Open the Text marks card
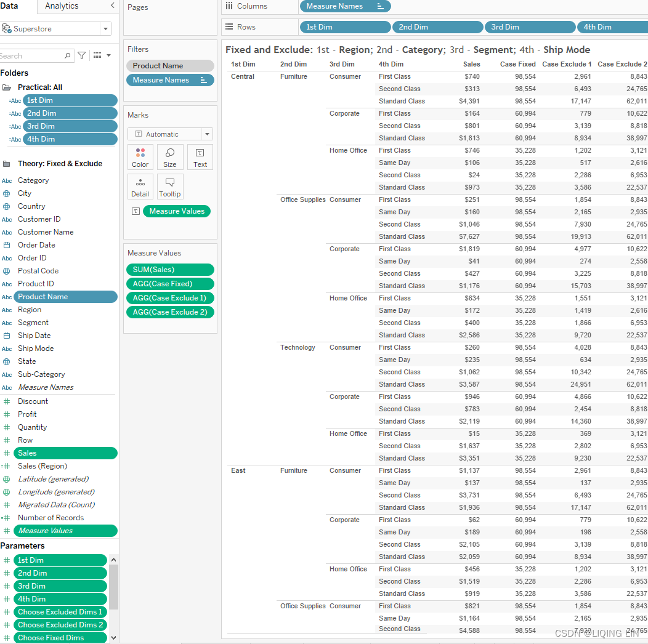Viewport: 648px width, 644px height. (200, 158)
